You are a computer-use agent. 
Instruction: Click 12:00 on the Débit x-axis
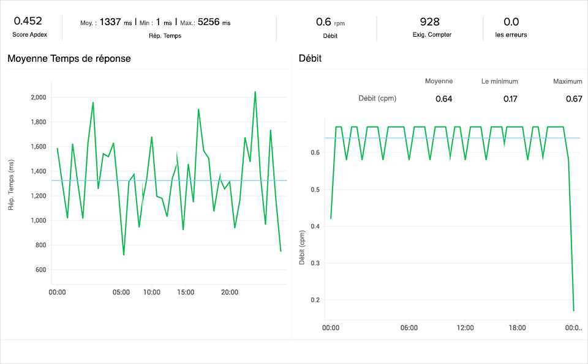(x=465, y=328)
